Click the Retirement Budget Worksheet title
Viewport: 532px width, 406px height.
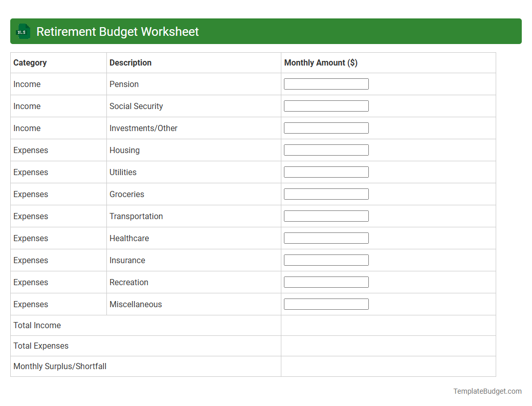(117, 31)
